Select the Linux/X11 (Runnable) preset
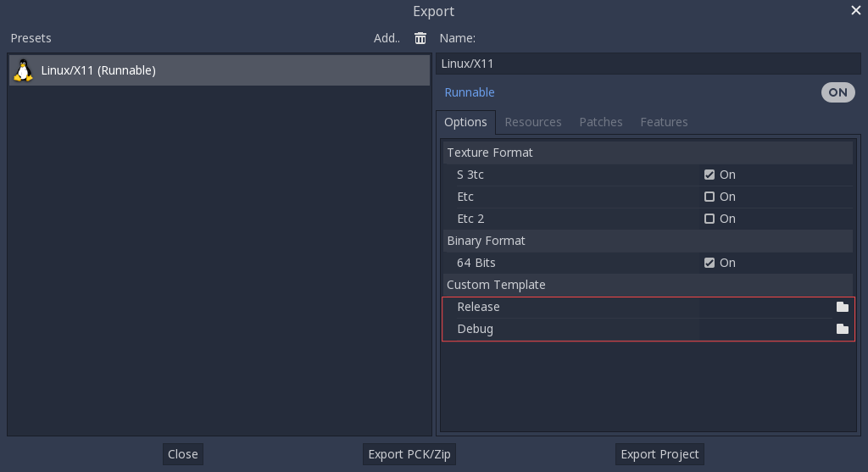This screenshot has width=868, height=472. pos(219,70)
